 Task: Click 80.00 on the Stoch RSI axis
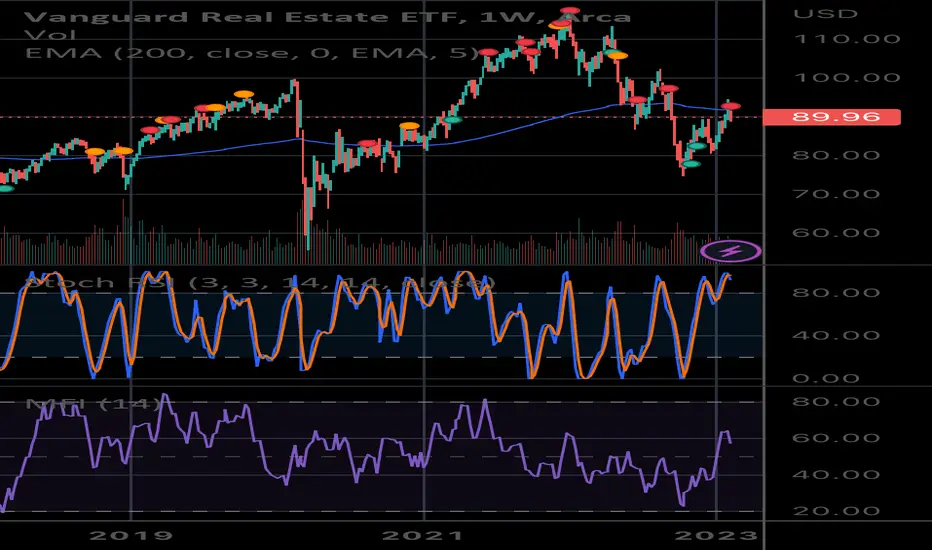coord(836,293)
